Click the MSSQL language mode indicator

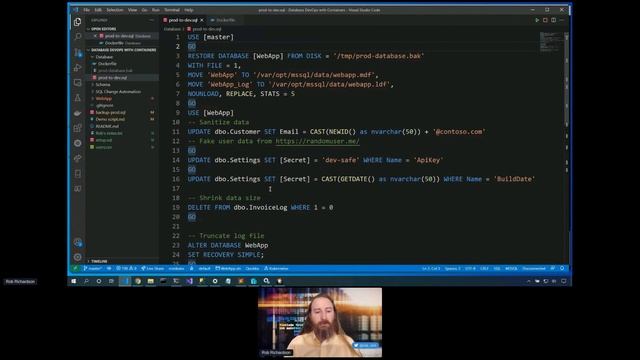(511, 269)
